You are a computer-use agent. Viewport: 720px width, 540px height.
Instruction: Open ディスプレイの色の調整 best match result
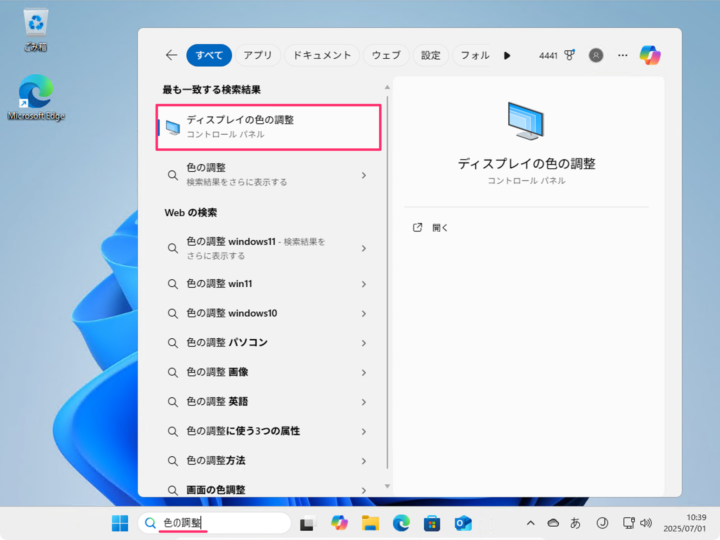coord(269,127)
